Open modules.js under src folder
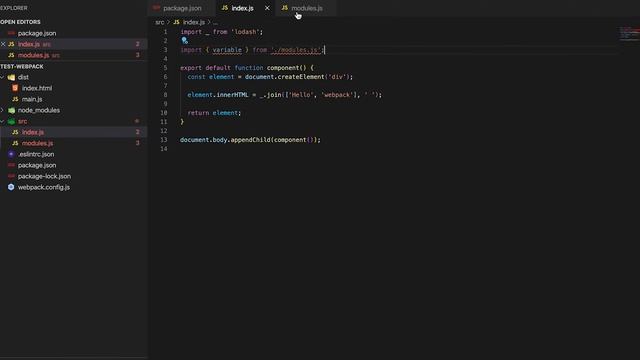 pyautogui.click(x=73, y=143)
